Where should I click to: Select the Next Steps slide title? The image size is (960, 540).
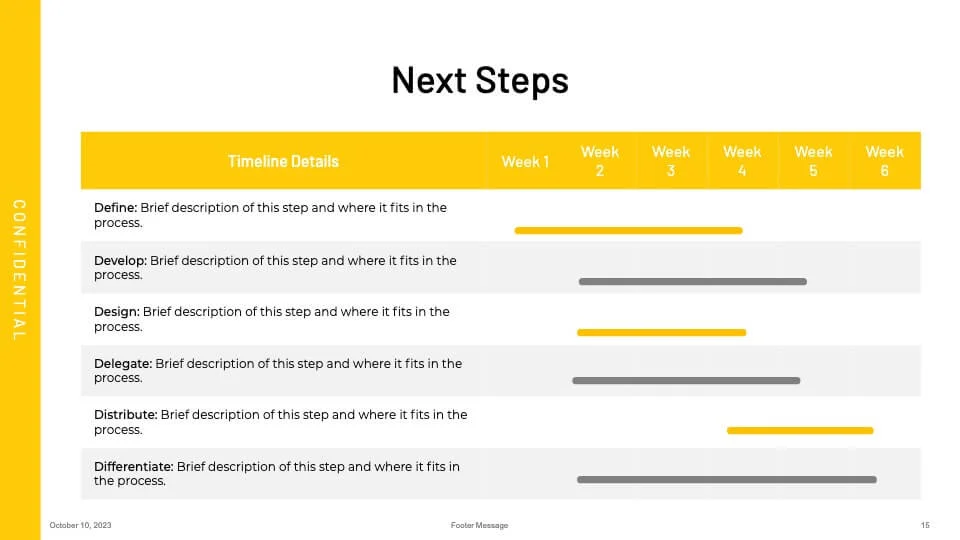coord(480,81)
